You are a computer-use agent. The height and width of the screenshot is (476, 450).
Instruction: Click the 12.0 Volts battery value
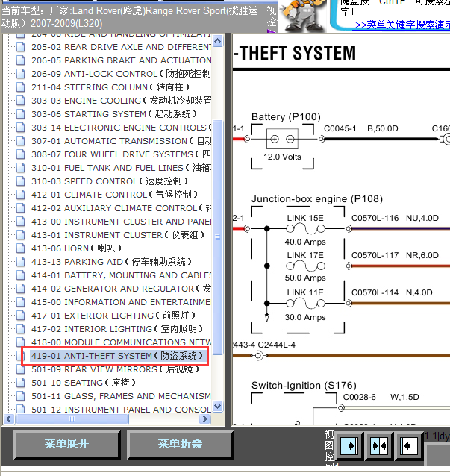point(282,157)
